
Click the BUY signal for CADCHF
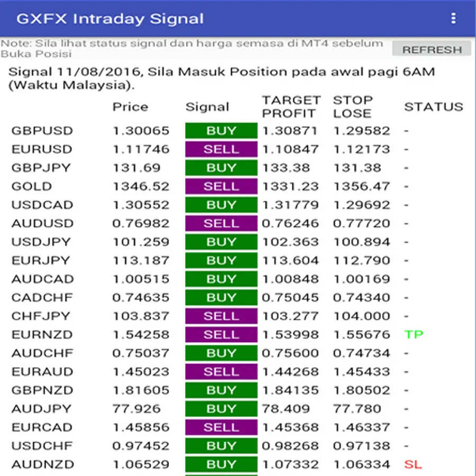pyautogui.click(x=221, y=297)
